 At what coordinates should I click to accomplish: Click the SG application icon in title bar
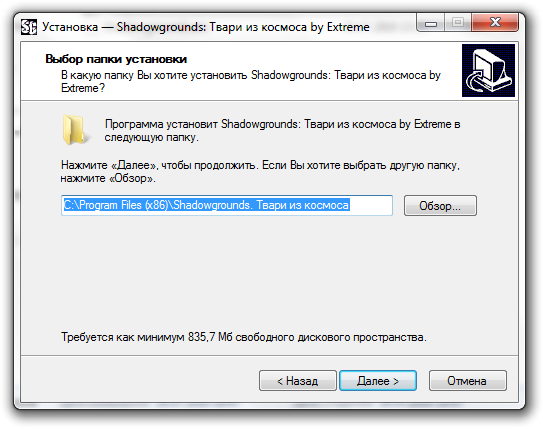(28, 27)
